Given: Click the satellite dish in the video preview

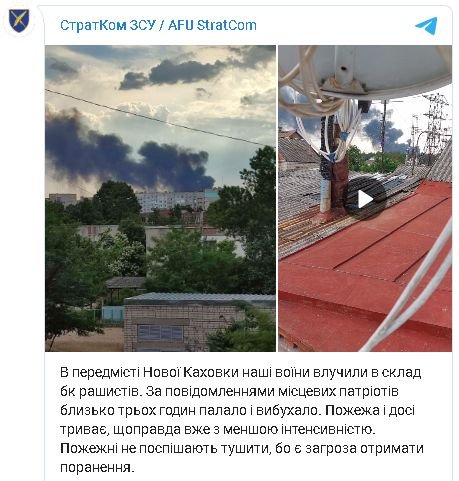Looking at the screenshot, I should click(x=365, y=71).
